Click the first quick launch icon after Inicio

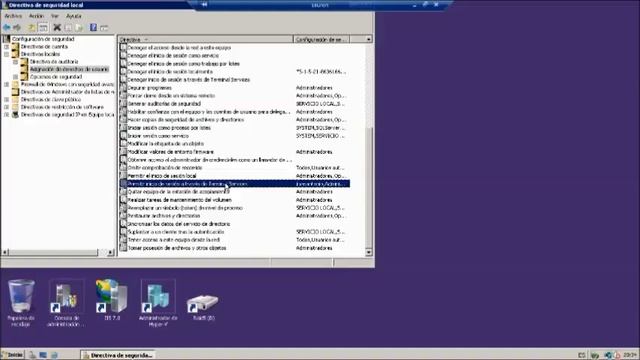click(x=32, y=355)
